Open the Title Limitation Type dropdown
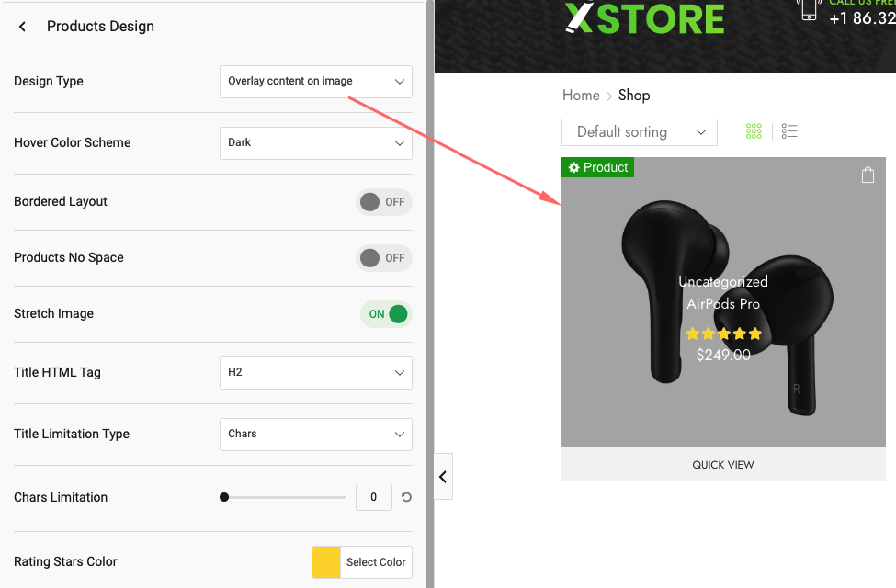 tap(316, 435)
